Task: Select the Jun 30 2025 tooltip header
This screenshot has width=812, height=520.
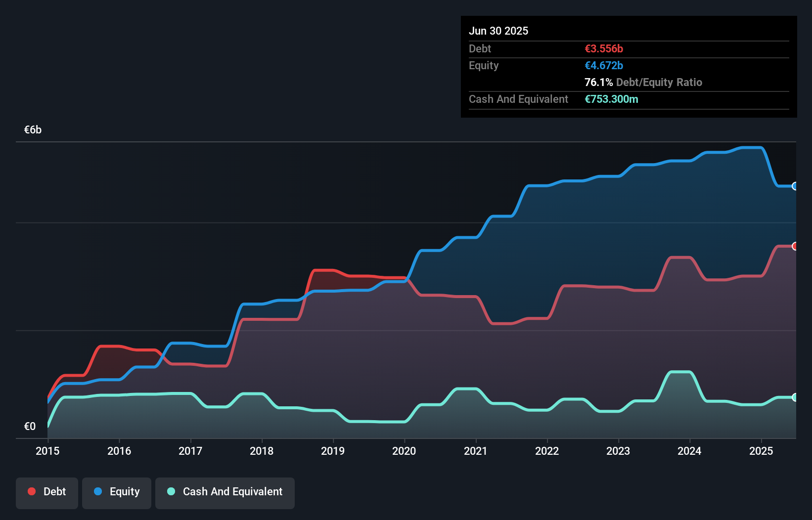Action: pyautogui.click(x=498, y=31)
